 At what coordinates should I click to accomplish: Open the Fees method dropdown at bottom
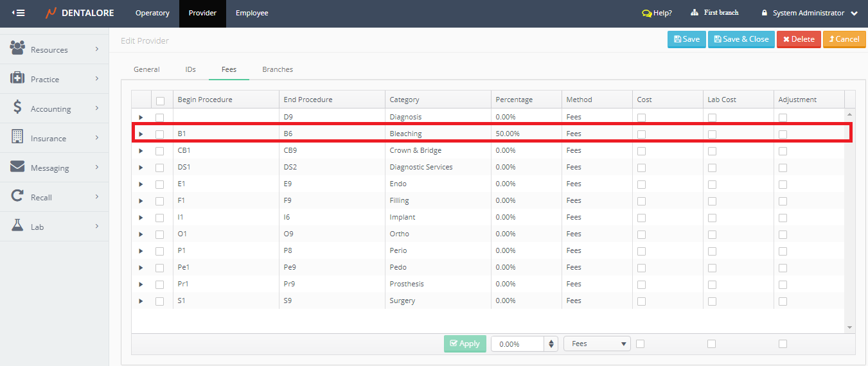(x=597, y=344)
